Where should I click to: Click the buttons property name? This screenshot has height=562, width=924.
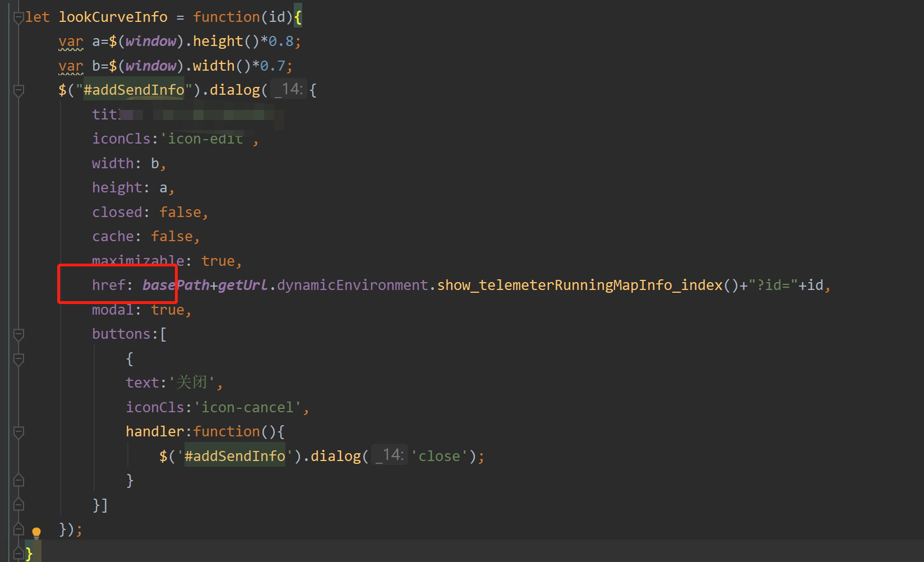tap(121, 334)
